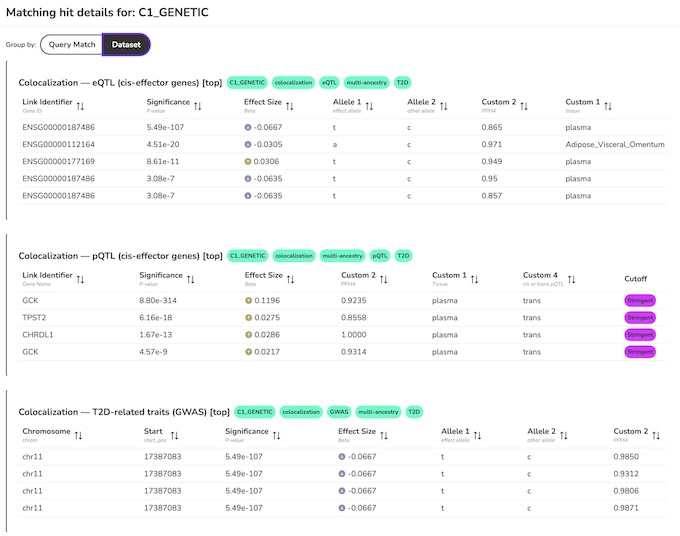680x536 pixels.
Task: Sort eQTL table by Link Identifier
Action: [80, 106]
